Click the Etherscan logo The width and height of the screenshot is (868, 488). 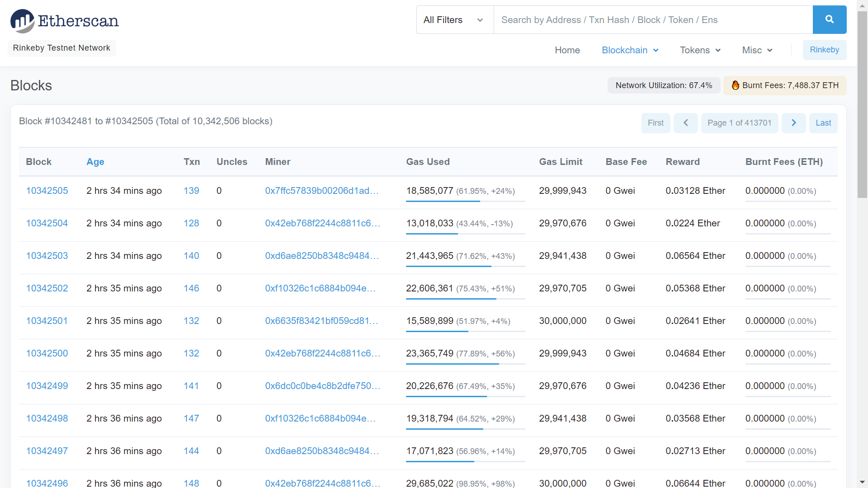65,21
